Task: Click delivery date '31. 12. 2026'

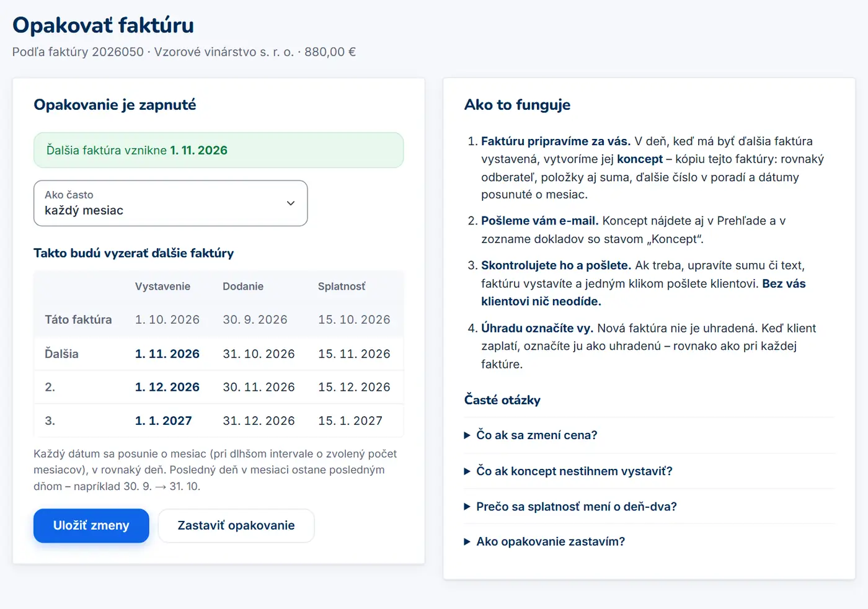Action: [x=259, y=421]
